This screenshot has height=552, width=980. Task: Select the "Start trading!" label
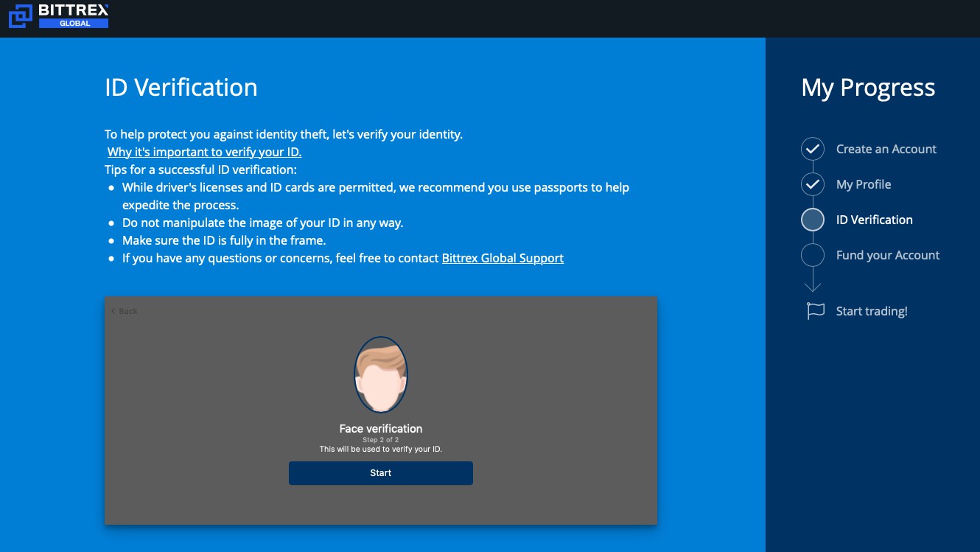[872, 311]
